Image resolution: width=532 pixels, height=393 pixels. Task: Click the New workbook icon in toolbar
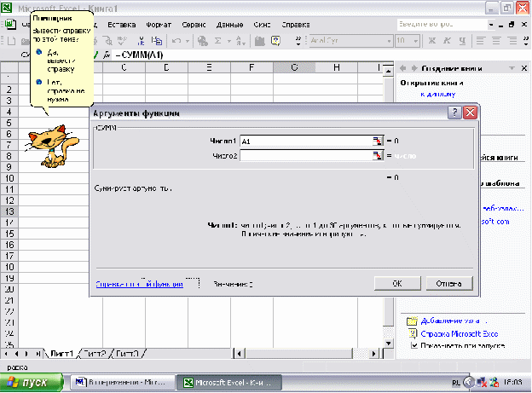[x=11, y=41]
